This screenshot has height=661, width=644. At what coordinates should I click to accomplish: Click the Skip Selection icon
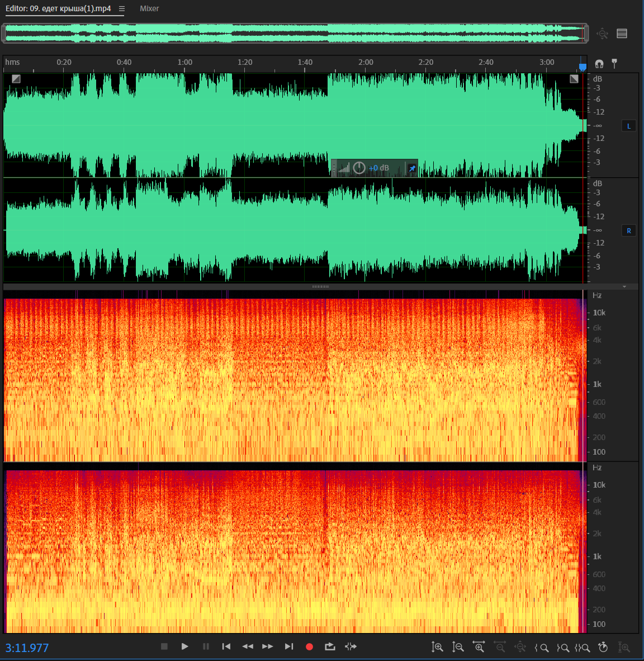(x=351, y=646)
